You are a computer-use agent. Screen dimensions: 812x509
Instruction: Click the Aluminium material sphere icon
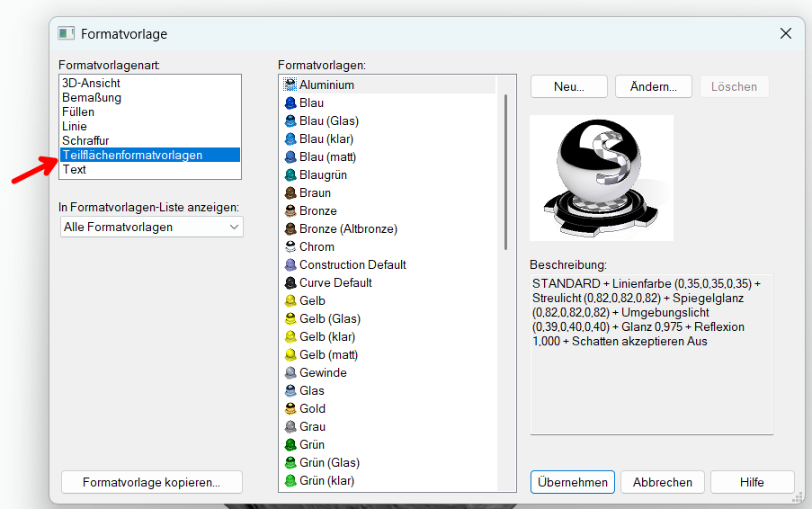pos(290,85)
